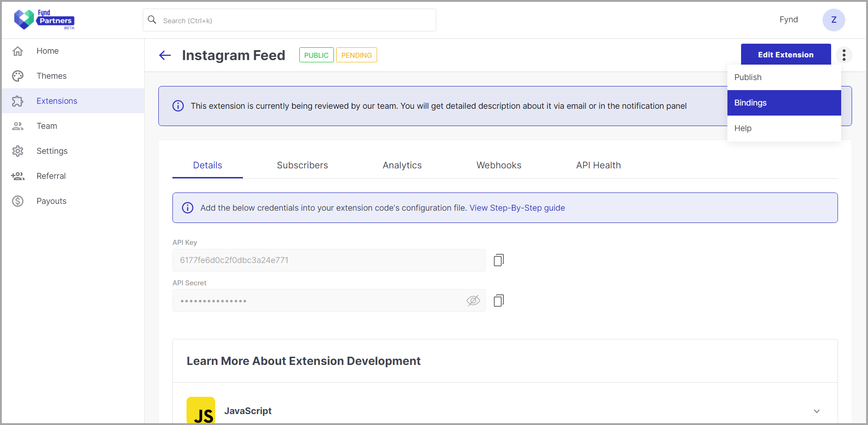The image size is (868, 425).
Task: Open the Team page
Action: coord(73,126)
